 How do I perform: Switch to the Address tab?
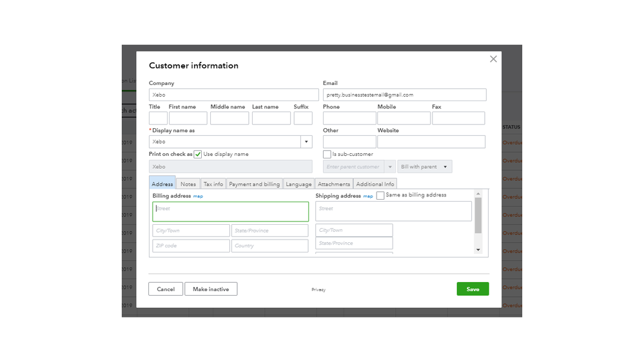click(162, 184)
